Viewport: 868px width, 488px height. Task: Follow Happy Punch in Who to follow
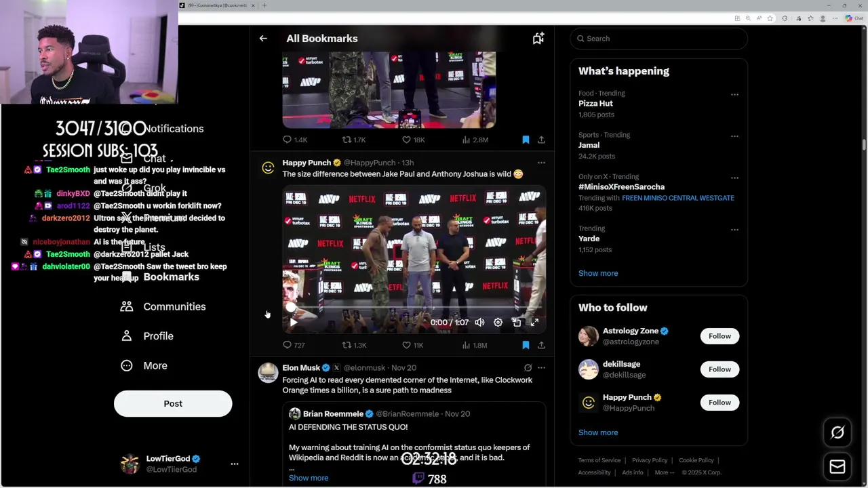pos(719,403)
